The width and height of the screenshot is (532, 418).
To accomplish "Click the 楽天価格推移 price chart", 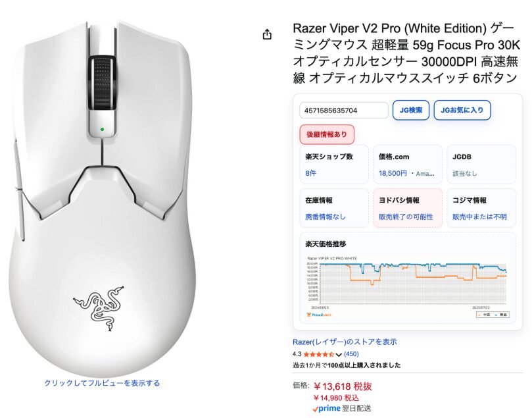I will coord(408,287).
